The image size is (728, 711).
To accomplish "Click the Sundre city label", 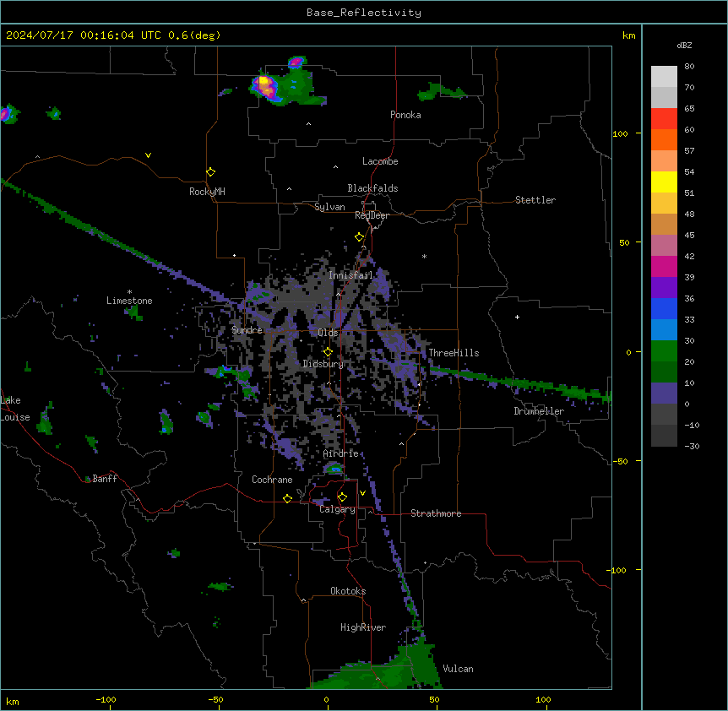I will (247, 330).
